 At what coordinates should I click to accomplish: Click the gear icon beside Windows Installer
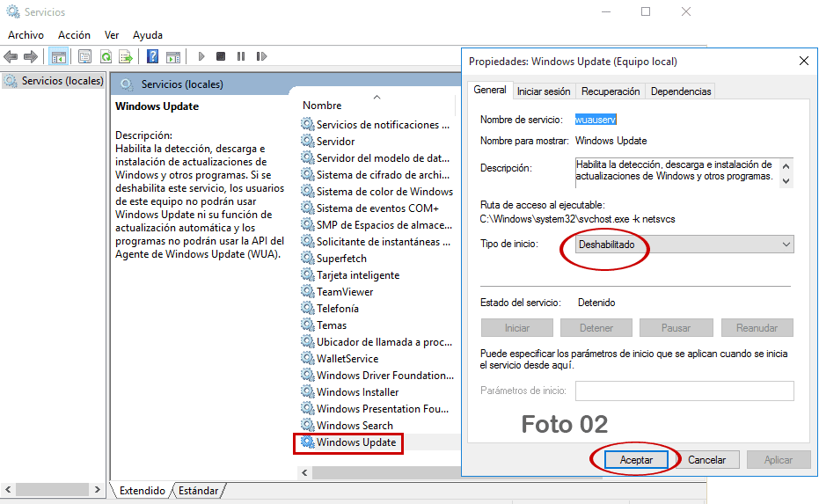click(x=307, y=391)
